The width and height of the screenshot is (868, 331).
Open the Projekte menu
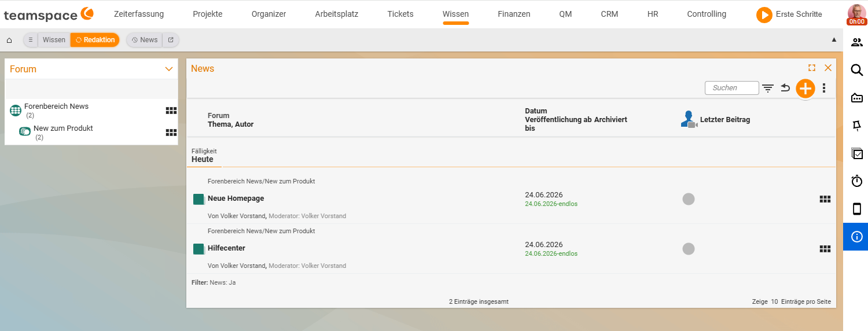(208, 14)
